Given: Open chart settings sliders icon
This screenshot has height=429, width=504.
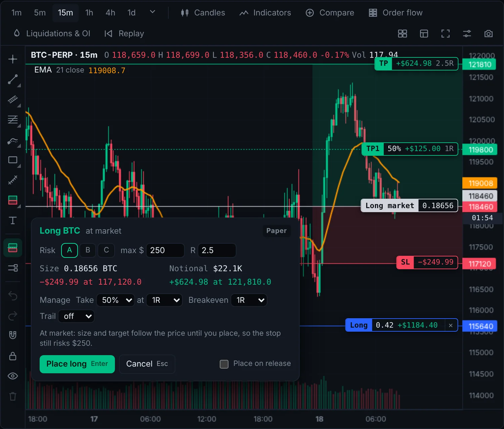Looking at the screenshot, I should tap(467, 34).
